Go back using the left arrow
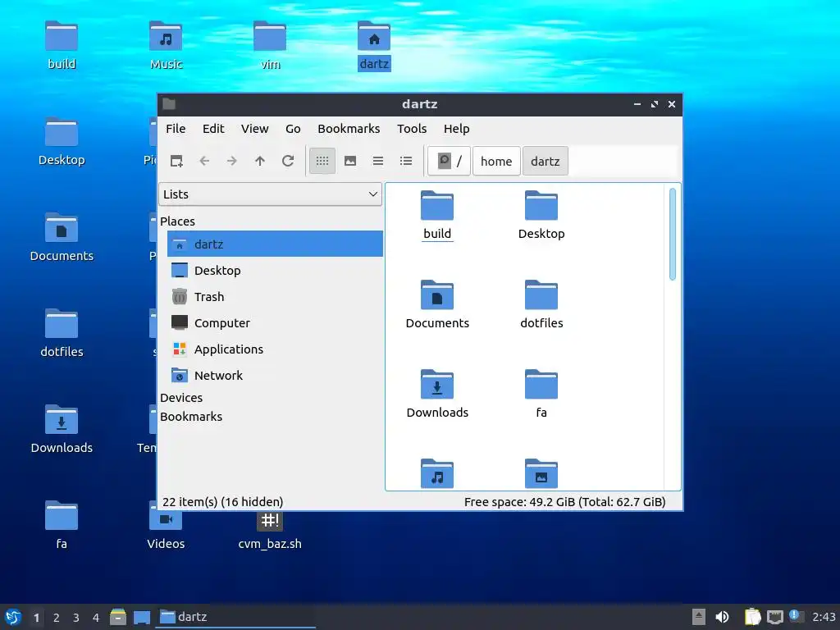Screen dimensions: 840x630 tap(204, 161)
